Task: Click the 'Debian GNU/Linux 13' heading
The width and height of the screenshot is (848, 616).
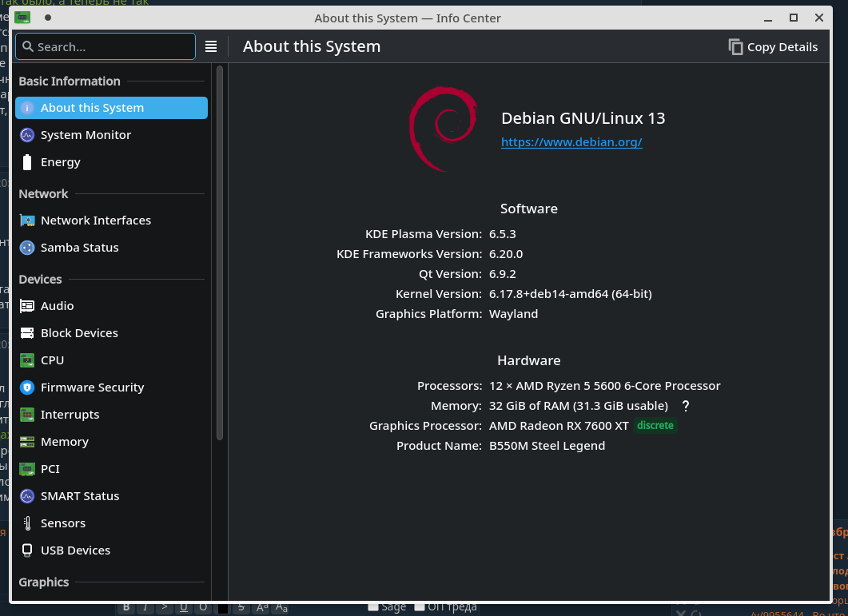Action: 583,118
